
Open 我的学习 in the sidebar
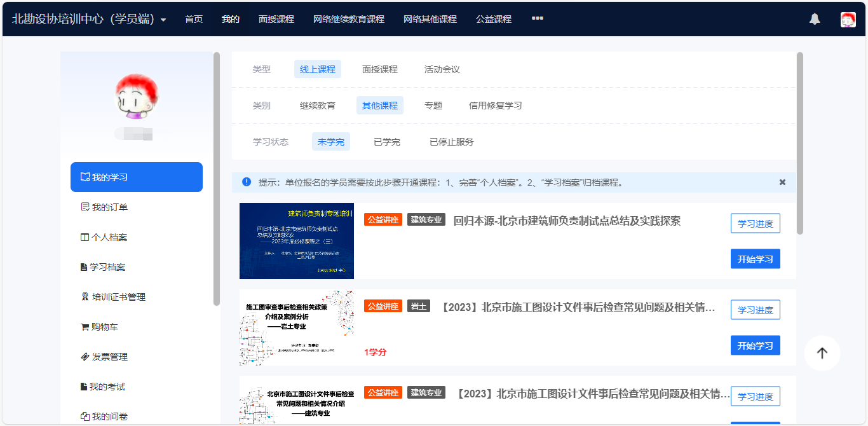tap(137, 177)
